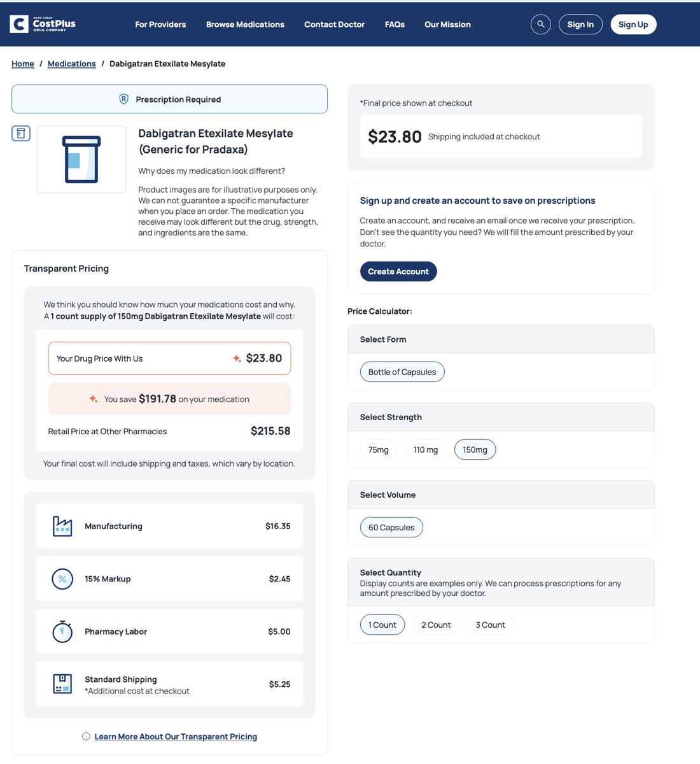700x764 pixels.
Task: Click the $5.25 shipping amount
Action: coord(280,684)
